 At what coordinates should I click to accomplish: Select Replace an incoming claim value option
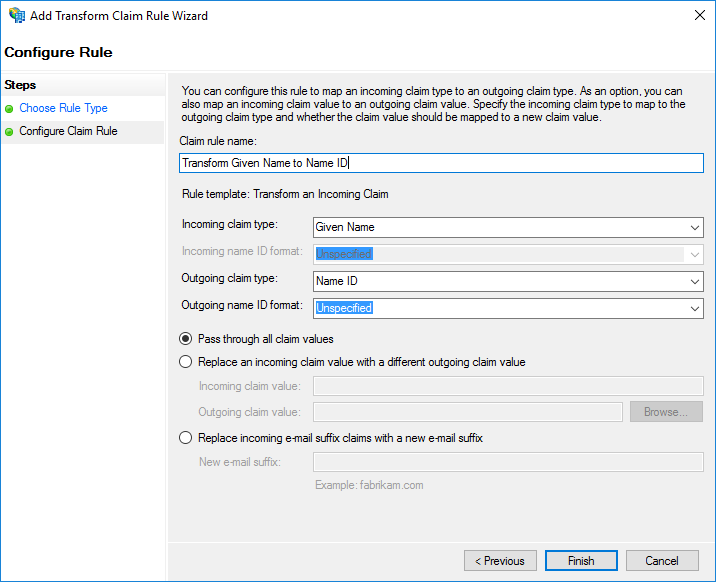pos(185,362)
